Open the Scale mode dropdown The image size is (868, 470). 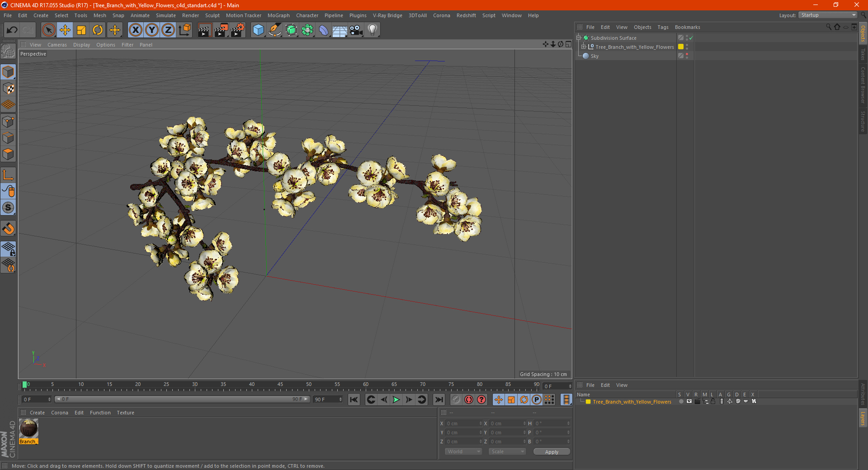[507, 451]
